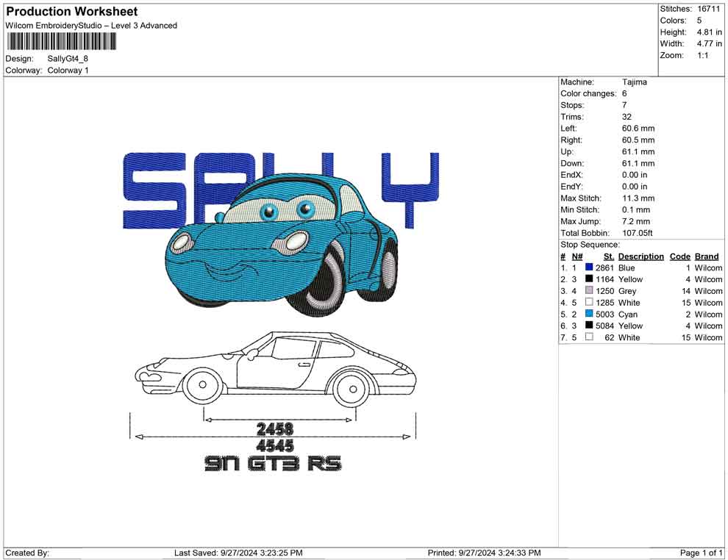Image resolution: width=728 pixels, height=560 pixels.
Task: Click the Height value '4.81 in'
Action: point(710,32)
